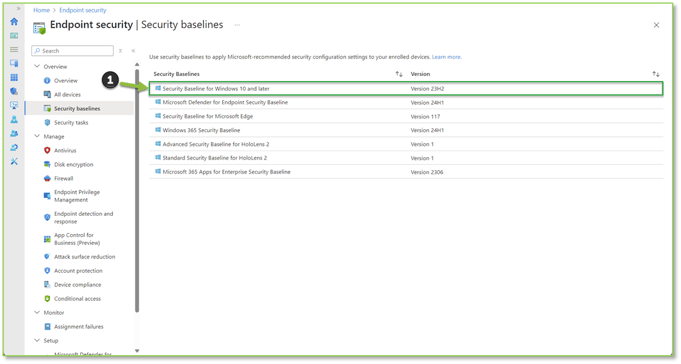Screen dimensions: 681x364
Task: Open All services list icon
Action: tap(14, 50)
